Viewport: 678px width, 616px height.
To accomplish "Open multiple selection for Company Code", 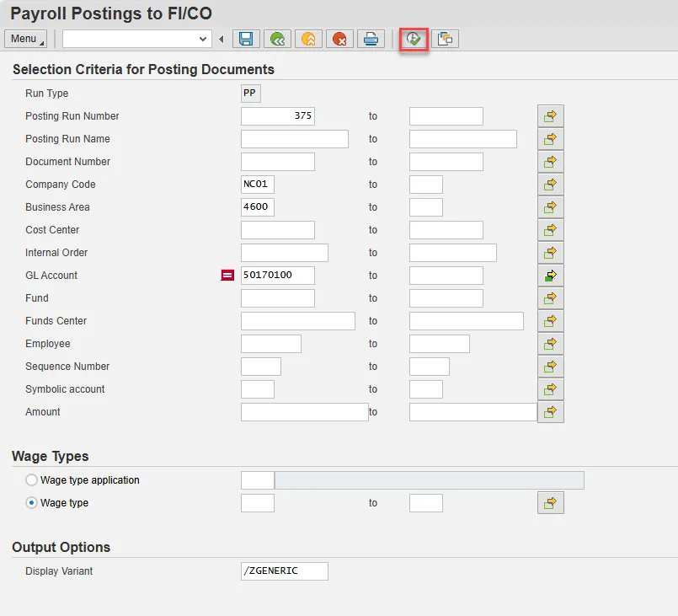I will pyautogui.click(x=551, y=185).
